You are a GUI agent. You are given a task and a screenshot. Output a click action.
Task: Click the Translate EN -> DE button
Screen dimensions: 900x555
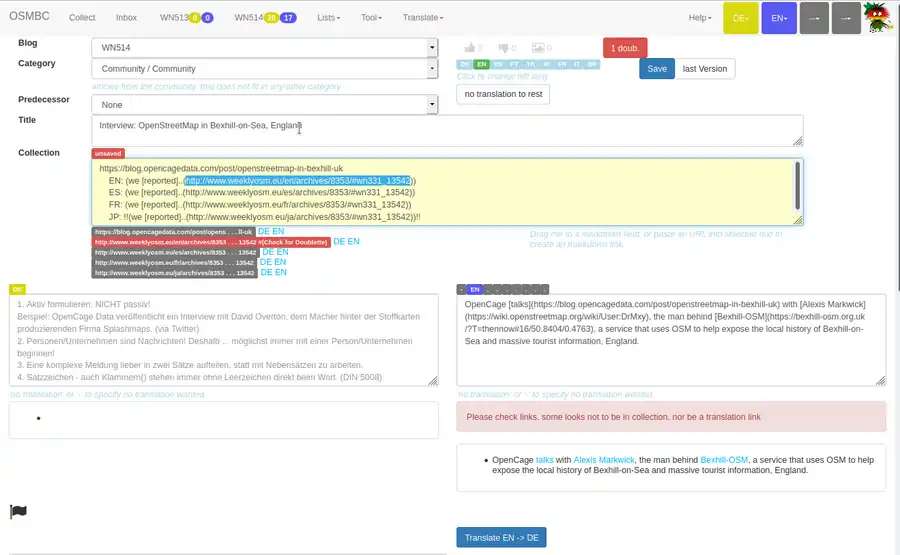coord(501,538)
